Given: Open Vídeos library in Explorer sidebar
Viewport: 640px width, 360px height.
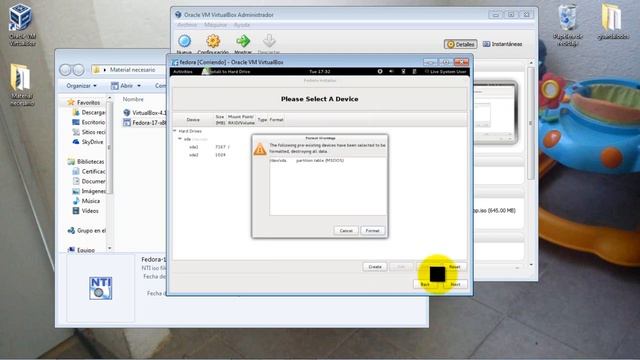Looking at the screenshot, I should pyautogui.click(x=85, y=211).
